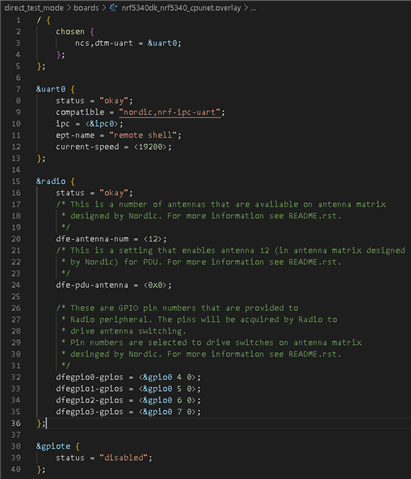Click &gpio0 on the dfegpio0-gpios line
Image resolution: width=411 pixels, height=479 pixels.
click(157, 377)
